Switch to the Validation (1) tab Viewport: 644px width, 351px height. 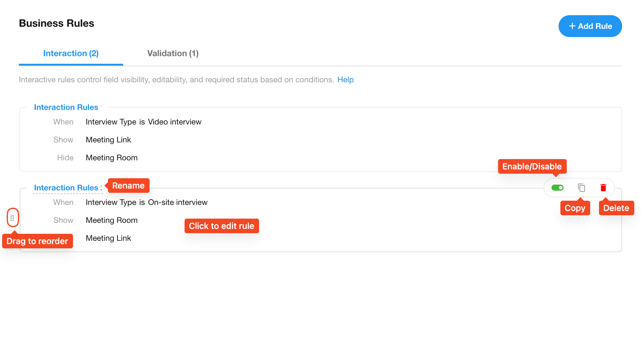(x=173, y=53)
